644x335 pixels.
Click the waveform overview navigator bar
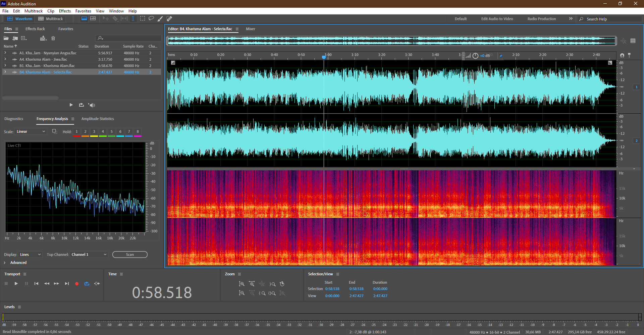click(x=392, y=41)
